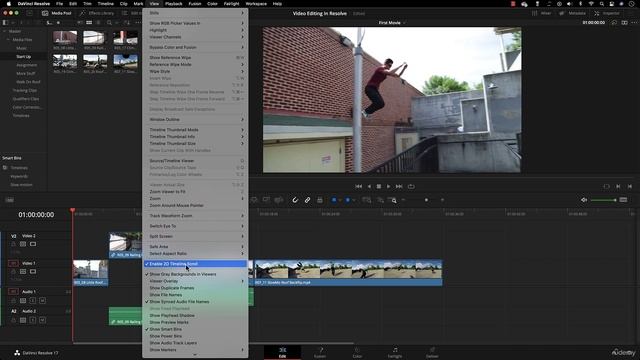Open Effects Library panel

[x=97, y=13]
